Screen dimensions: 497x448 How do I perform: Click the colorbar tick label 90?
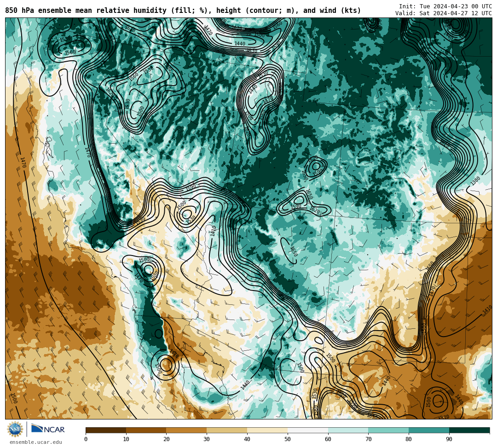[x=449, y=439]
